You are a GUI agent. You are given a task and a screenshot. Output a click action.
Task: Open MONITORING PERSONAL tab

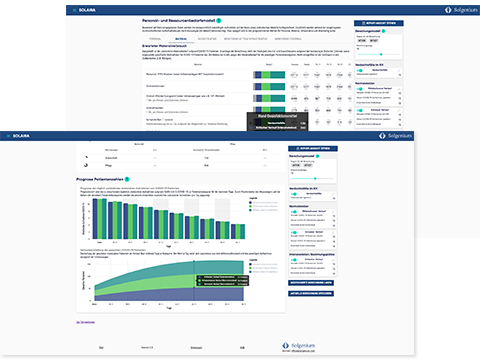[x=288, y=39]
